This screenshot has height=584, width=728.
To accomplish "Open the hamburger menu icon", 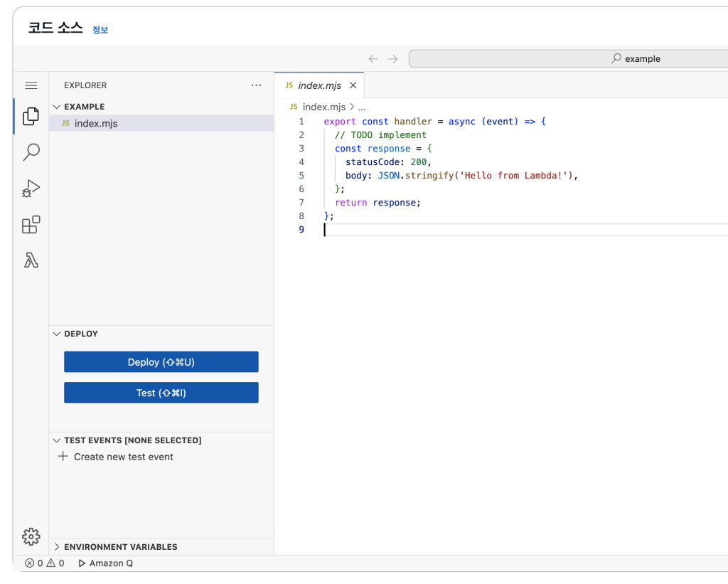I will click(31, 85).
